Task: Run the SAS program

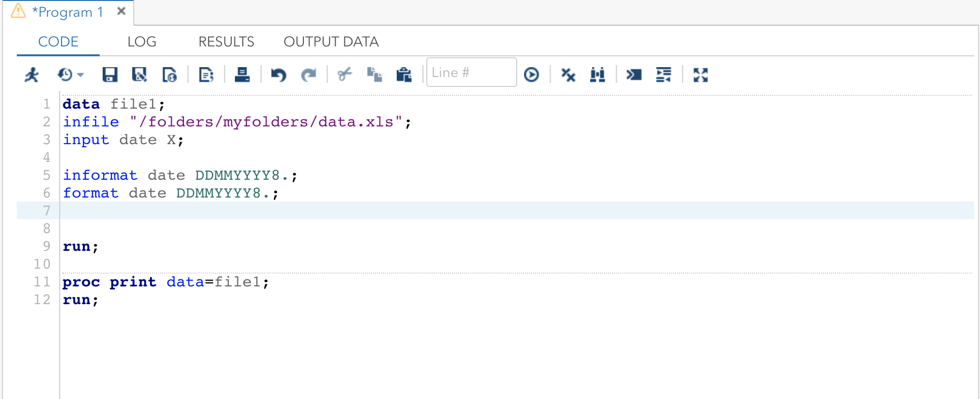Action: [x=32, y=75]
